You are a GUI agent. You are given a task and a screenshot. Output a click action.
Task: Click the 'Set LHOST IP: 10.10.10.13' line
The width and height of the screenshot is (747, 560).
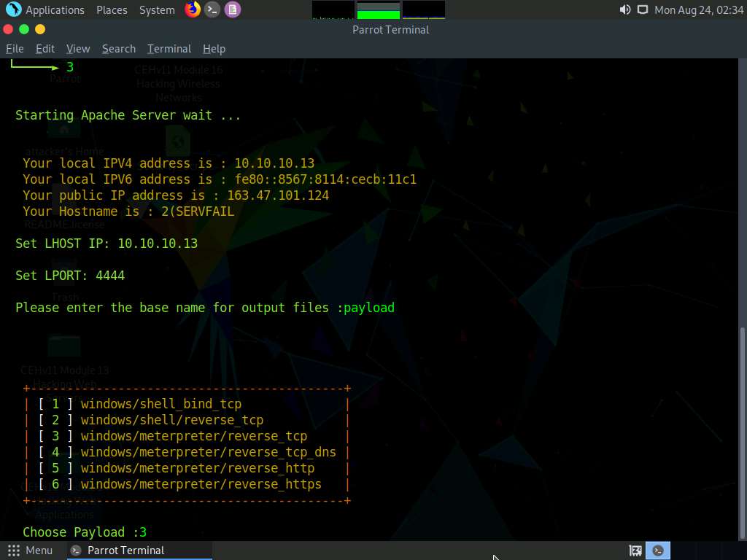click(x=107, y=244)
